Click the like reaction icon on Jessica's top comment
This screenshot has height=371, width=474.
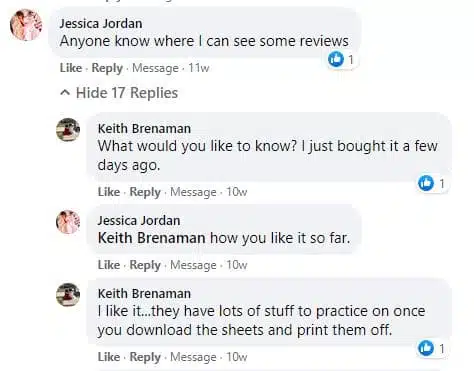(336, 60)
